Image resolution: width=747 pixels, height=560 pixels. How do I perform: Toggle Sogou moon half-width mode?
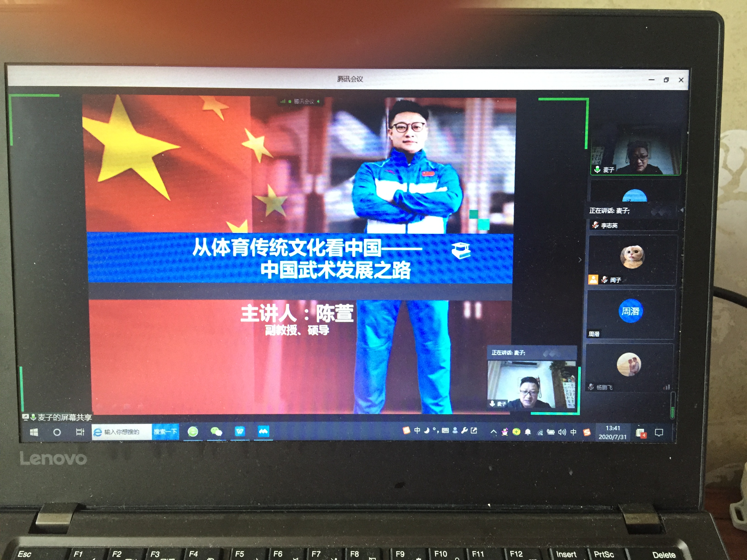427,430
